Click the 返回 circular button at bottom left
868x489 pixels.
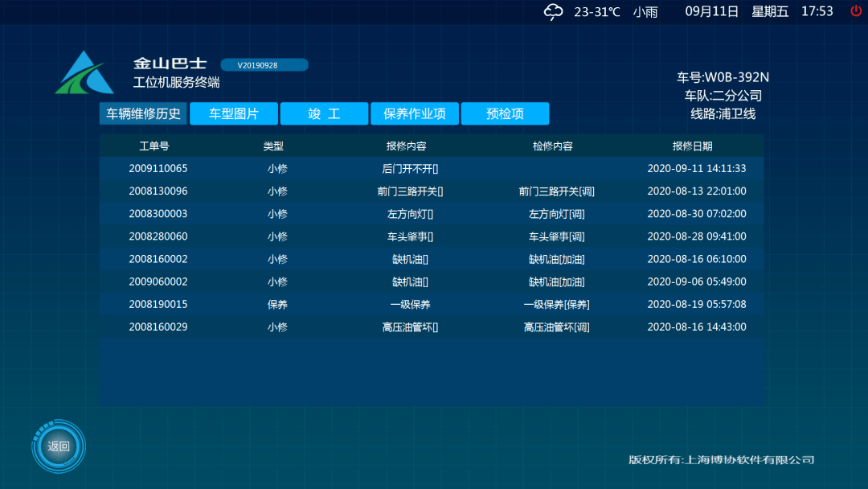58,446
